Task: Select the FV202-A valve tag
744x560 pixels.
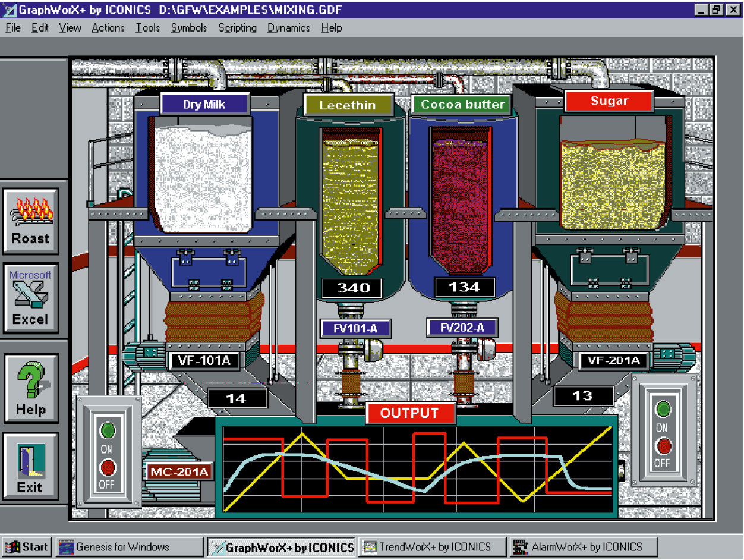Action: pyautogui.click(x=462, y=328)
